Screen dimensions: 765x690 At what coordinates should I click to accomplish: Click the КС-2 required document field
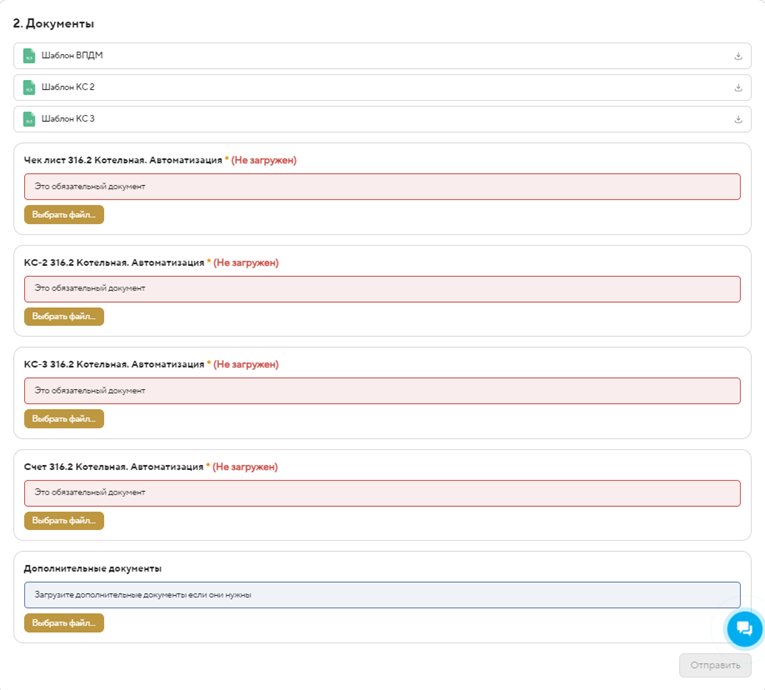[x=382, y=289]
